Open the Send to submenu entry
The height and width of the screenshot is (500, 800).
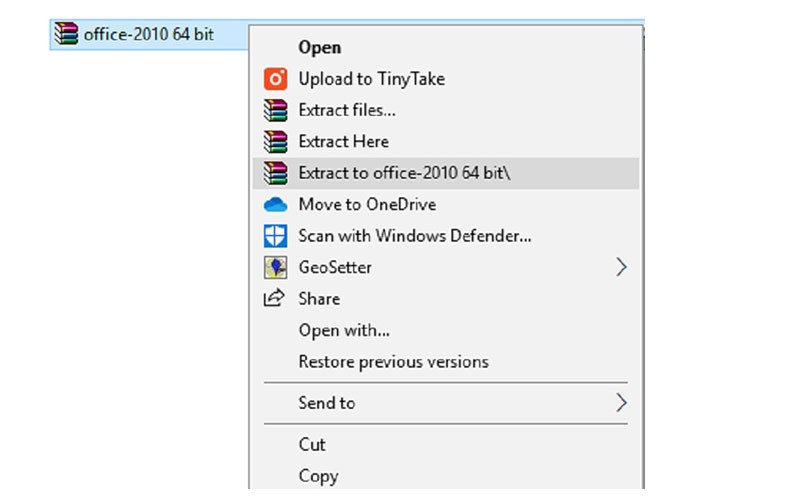(445, 403)
